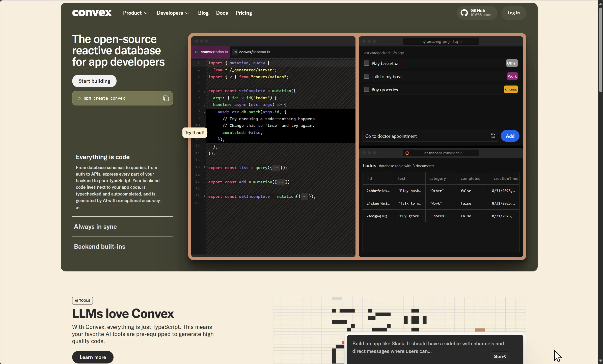Click the category column header
This screenshot has width=603, height=364.
(441, 179)
